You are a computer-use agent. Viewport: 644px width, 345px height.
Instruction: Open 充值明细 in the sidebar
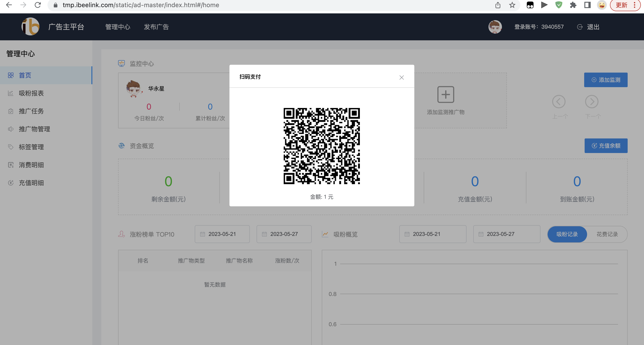(46, 183)
